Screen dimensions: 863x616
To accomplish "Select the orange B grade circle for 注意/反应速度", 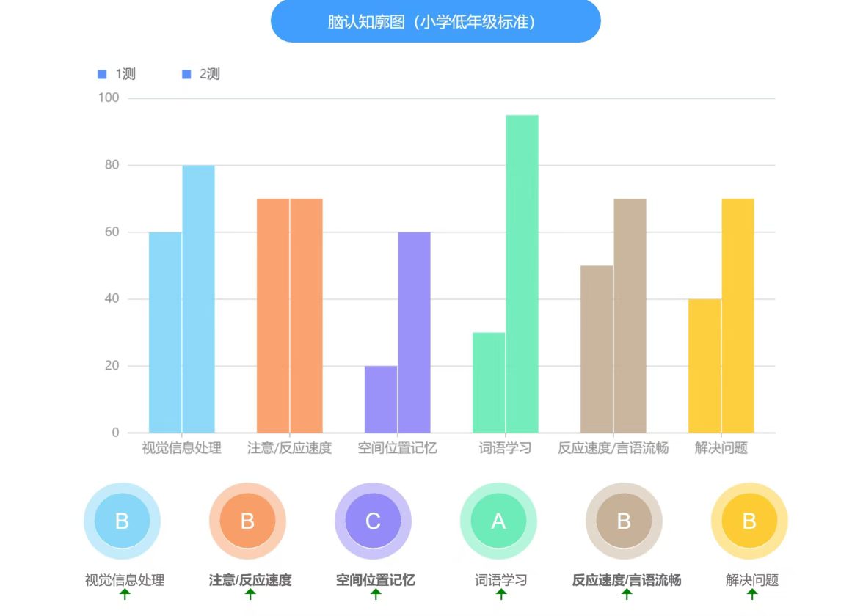I will pos(248,521).
